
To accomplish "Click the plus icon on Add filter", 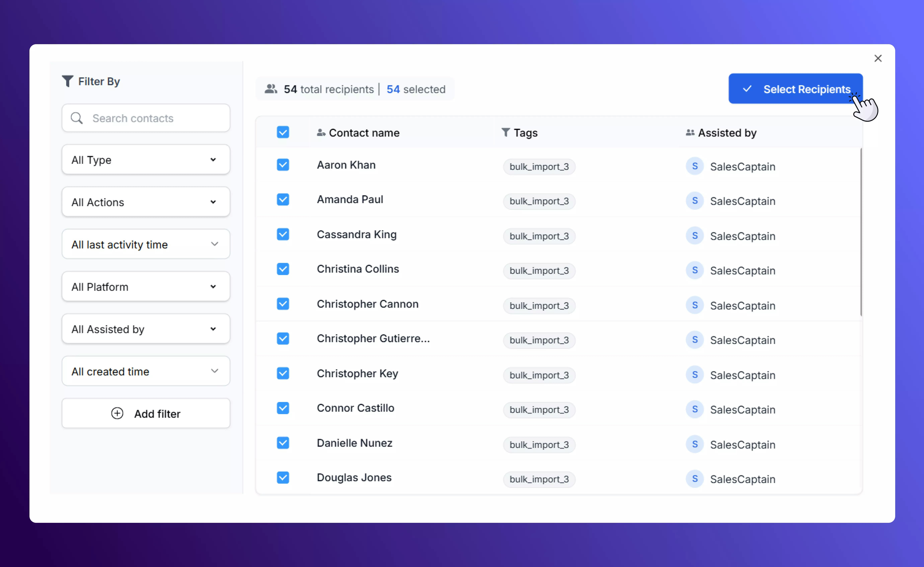I will tap(117, 413).
